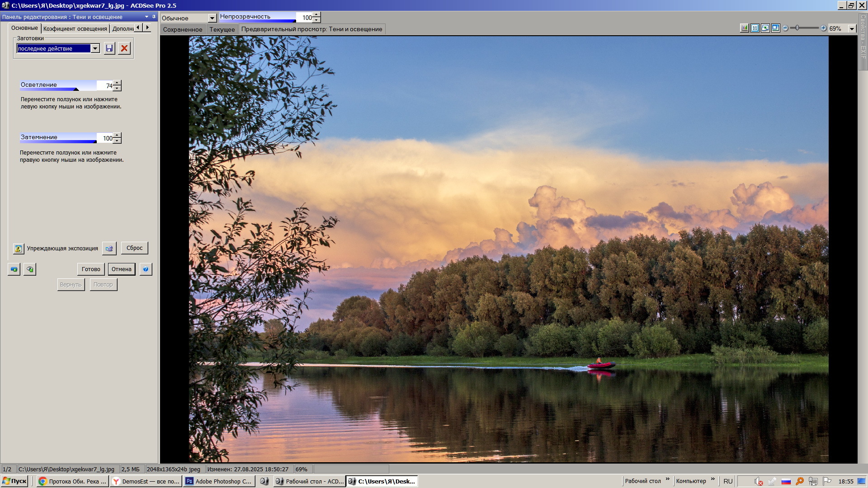Click the Сброс reset button
The image size is (868, 488).
[134, 248]
